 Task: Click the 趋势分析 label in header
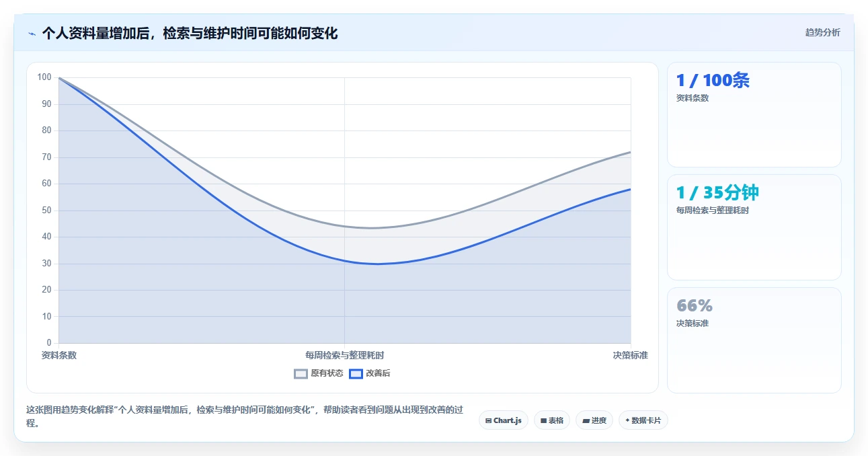[x=822, y=32]
